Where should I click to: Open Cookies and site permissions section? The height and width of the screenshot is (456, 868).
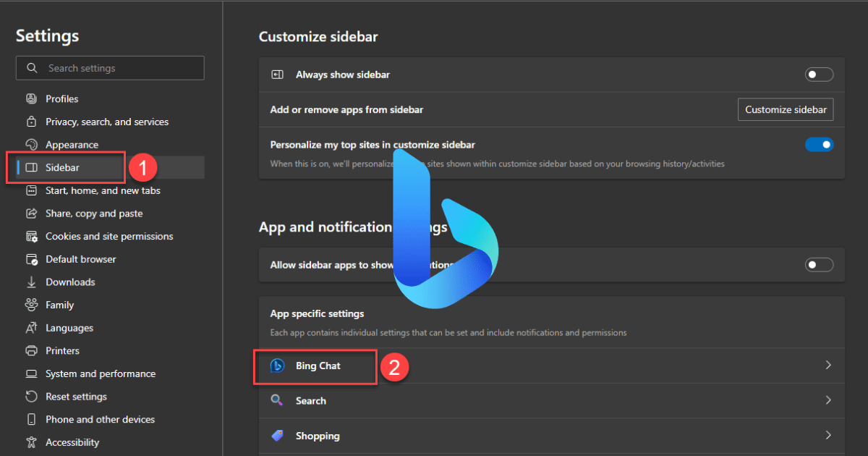[x=109, y=237]
